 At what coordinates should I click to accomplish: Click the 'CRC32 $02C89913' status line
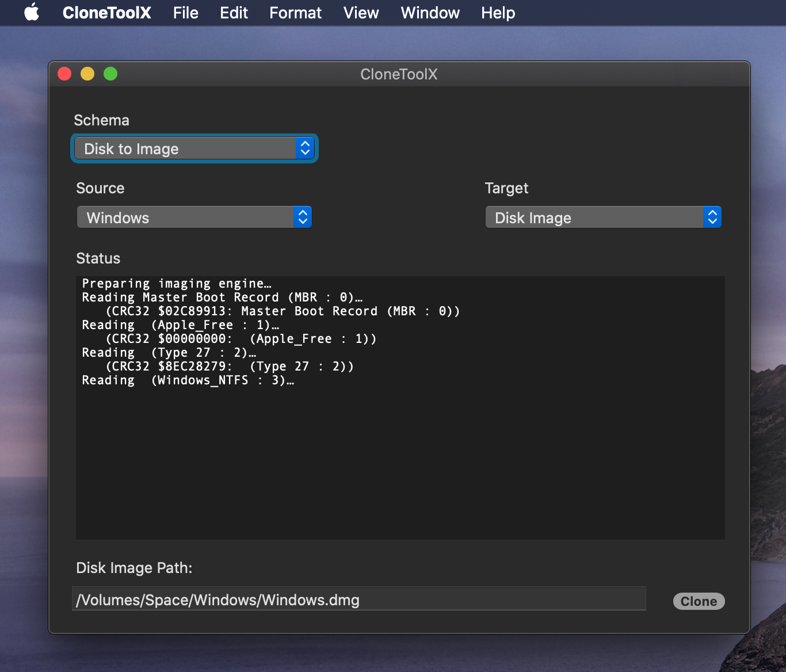283,311
